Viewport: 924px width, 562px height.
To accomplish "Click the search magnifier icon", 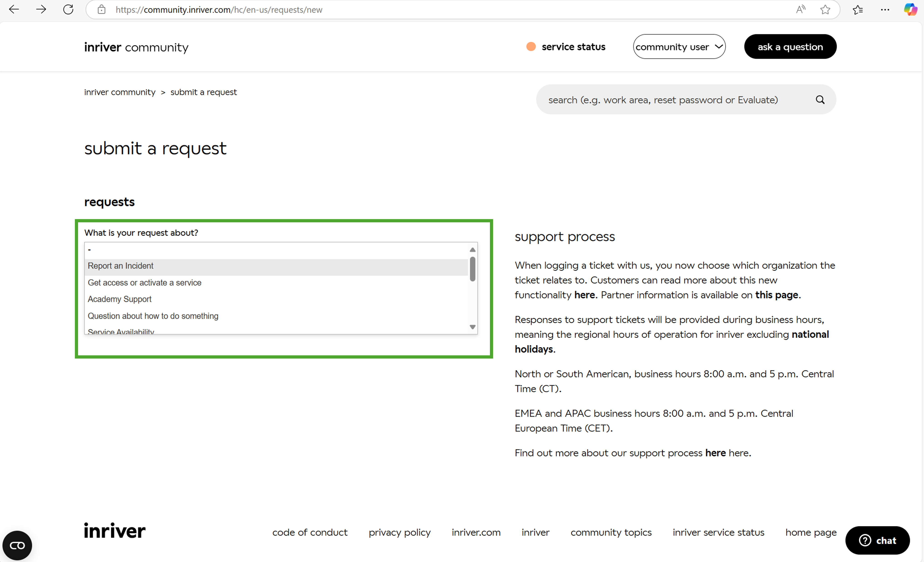I will click(820, 100).
